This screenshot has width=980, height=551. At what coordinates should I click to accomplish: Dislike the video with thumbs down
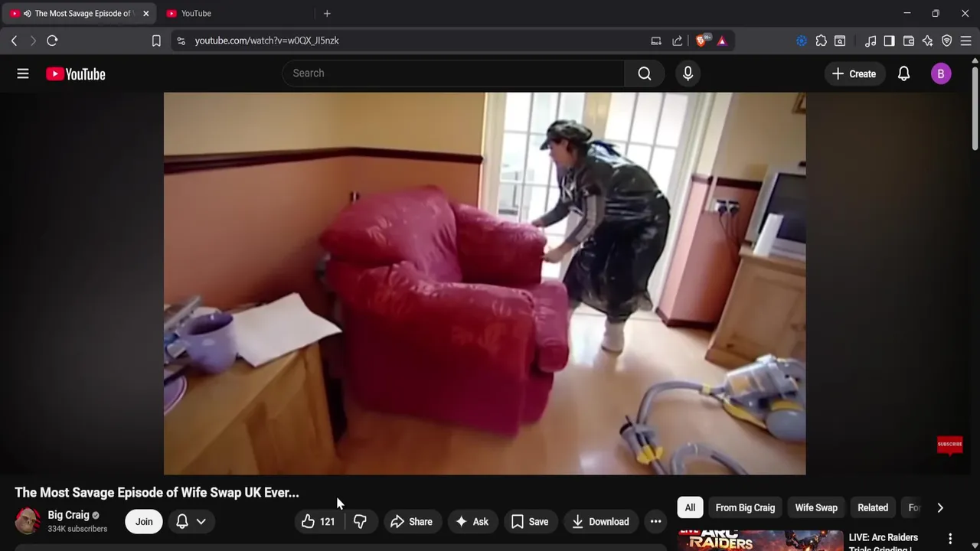[360, 521]
